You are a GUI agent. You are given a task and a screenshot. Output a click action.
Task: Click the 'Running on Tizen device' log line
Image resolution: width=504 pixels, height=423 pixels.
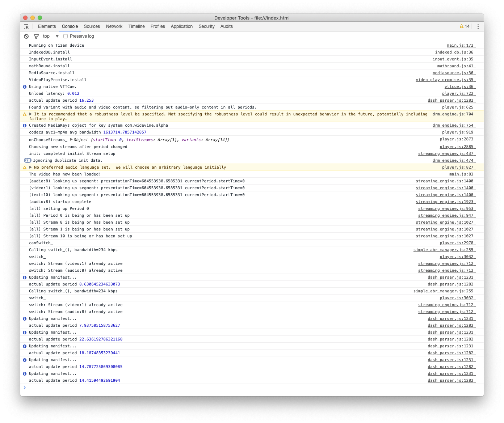pyautogui.click(x=56, y=46)
